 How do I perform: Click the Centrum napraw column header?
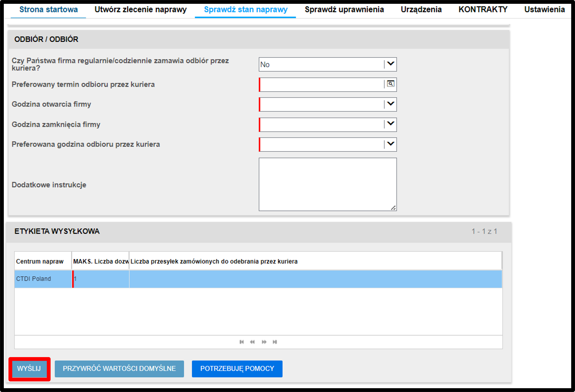click(43, 261)
